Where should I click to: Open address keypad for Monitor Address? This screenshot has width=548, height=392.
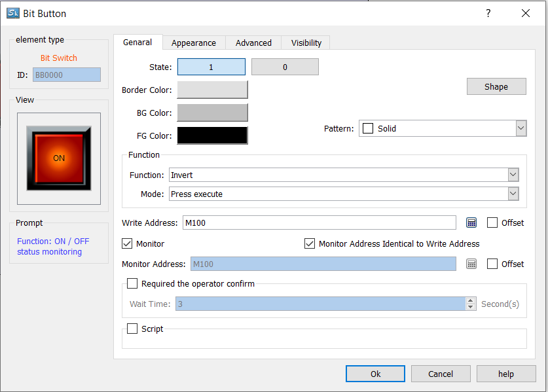tap(471, 264)
